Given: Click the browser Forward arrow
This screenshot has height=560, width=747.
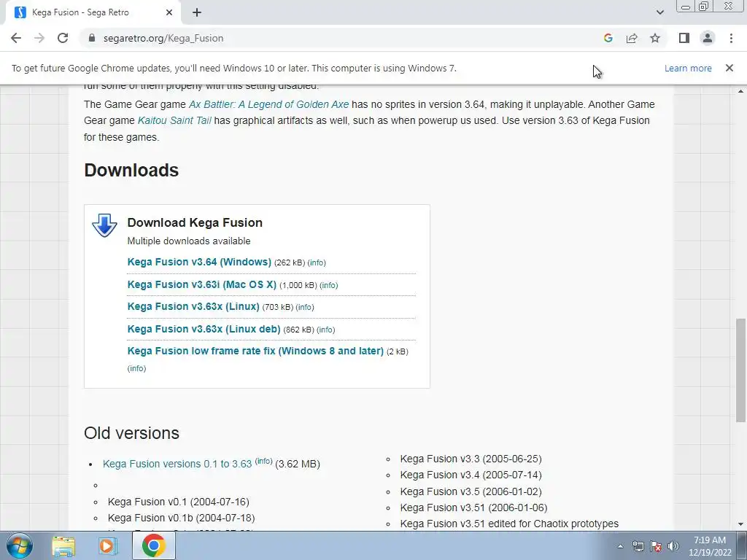Looking at the screenshot, I should tap(39, 38).
